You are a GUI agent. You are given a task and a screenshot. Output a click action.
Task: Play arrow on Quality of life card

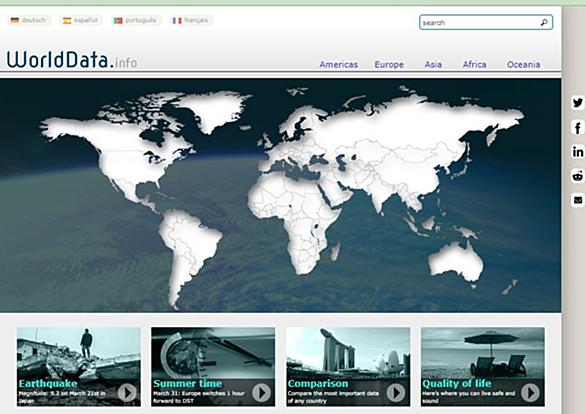point(530,393)
